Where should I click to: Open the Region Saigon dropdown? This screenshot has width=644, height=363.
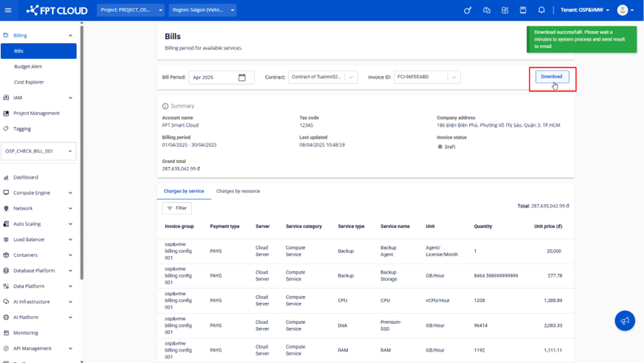202,10
